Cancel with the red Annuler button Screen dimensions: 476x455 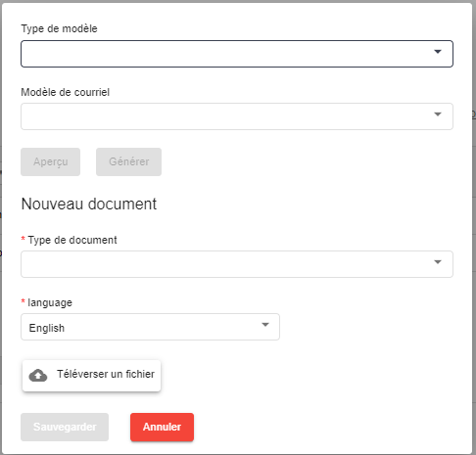click(x=162, y=427)
